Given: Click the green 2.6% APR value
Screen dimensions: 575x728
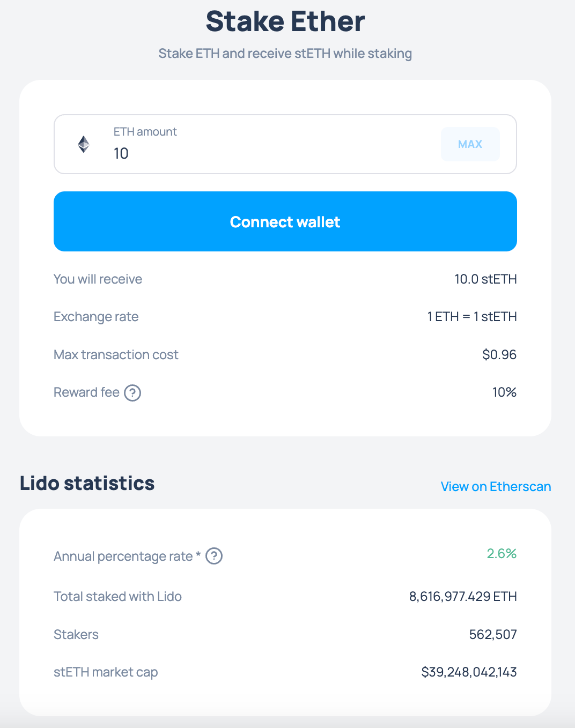Looking at the screenshot, I should [x=502, y=553].
